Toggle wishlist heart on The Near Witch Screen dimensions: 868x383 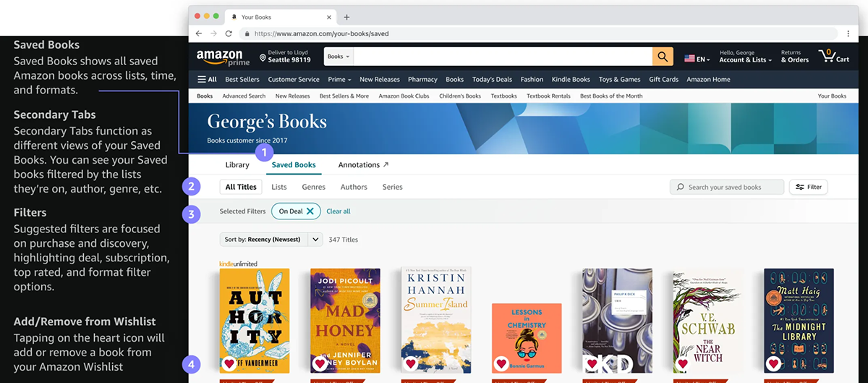coord(683,363)
